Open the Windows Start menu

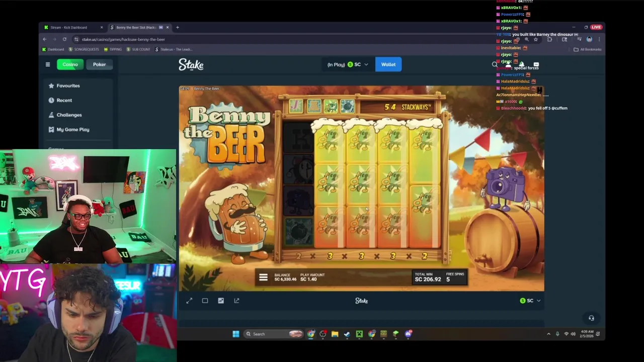[236, 334]
